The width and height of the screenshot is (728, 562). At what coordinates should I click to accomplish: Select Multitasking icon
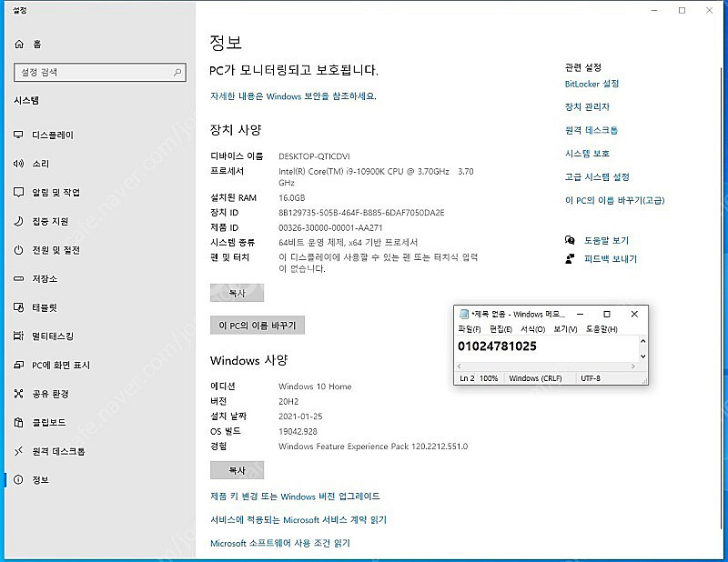[x=18, y=336]
